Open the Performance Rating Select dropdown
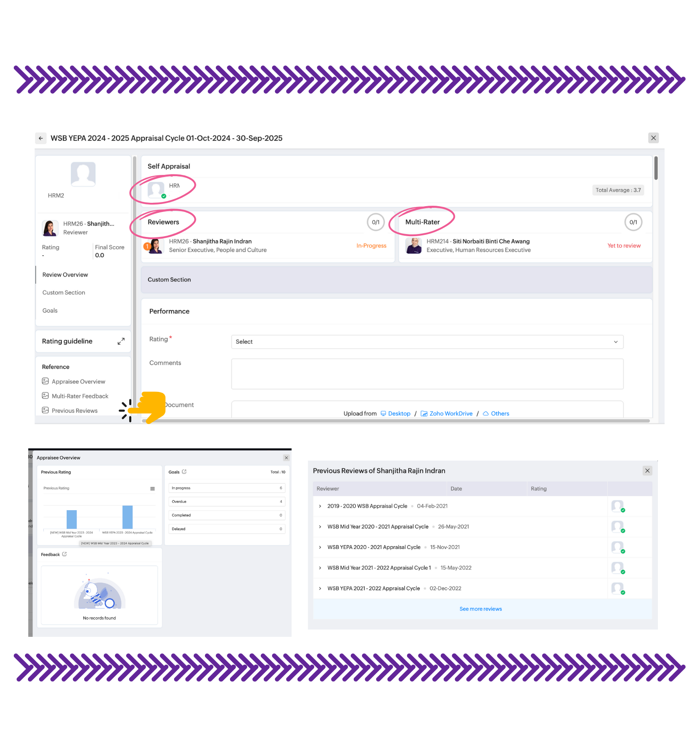This screenshot has height=748, width=700. click(x=427, y=342)
